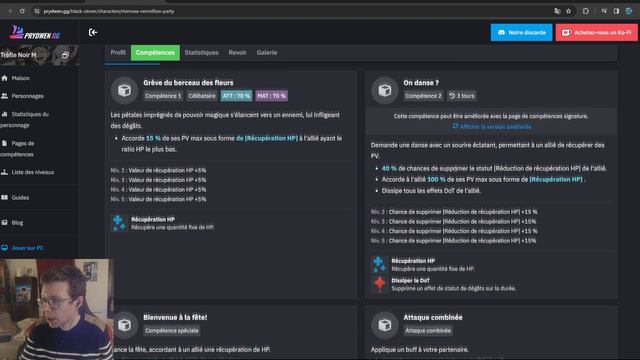This screenshot has width=640, height=360.
Task: Click the Grève du berceau des fleurs skill icon
Action: 124,90
